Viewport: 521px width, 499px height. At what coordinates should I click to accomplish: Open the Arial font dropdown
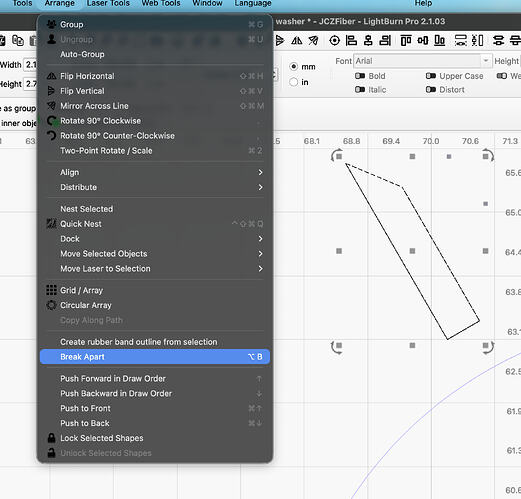(x=423, y=61)
